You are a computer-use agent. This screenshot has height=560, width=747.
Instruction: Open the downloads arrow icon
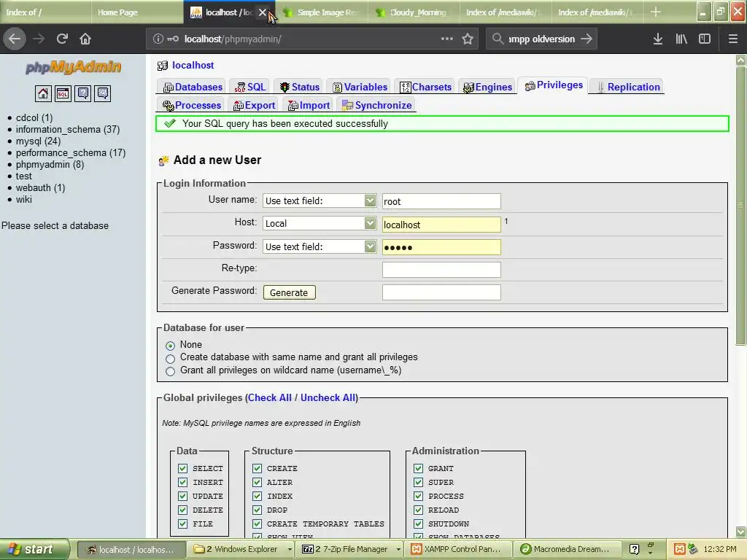pos(658,39)
